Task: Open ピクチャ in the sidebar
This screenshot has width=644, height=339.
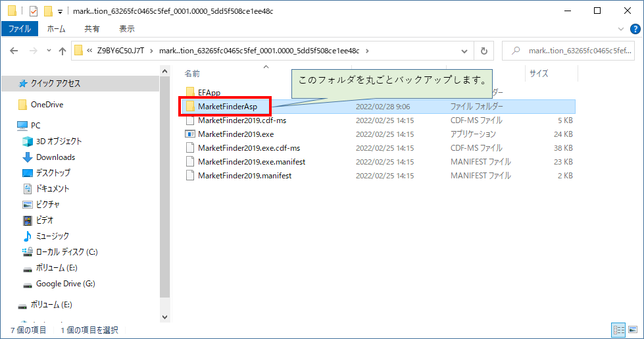Action: point(47,204)
